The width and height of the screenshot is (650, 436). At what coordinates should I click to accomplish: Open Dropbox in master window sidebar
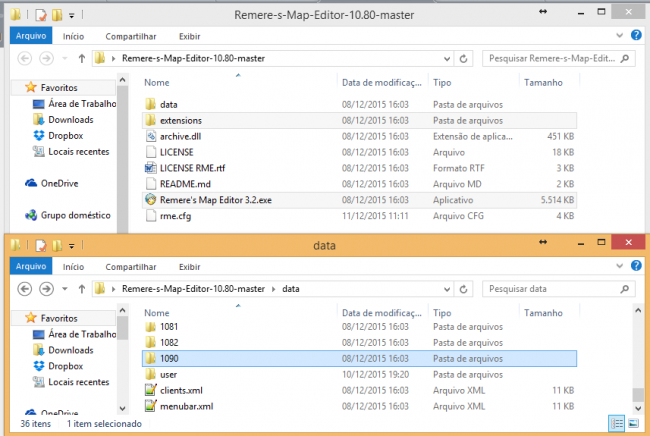point(65,136)
